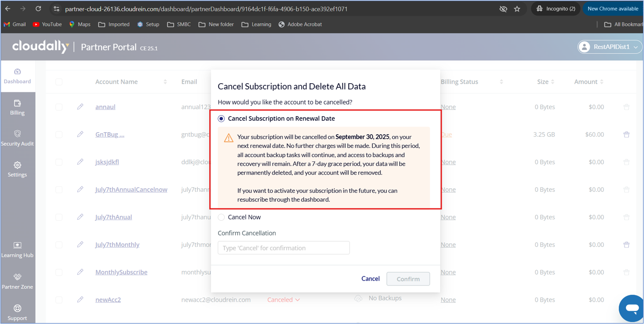This screenshot has width=644, height=324.
Task: Tick the July7thMonthly row checkbox
Action: pyautogui.click(x=59, y=245)
